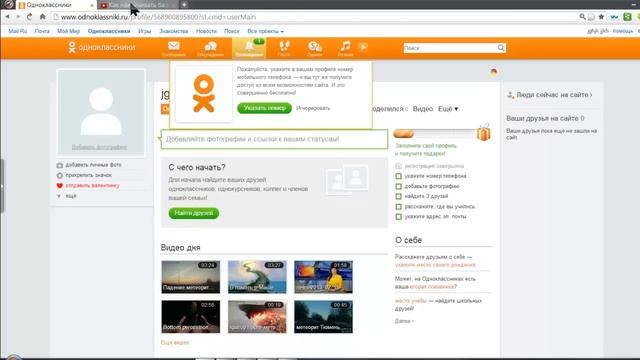The height and width of the screenshot is (360, 640).
Task: Open 'Падение метеорит' video thumbnail
Action: [191, 277]
